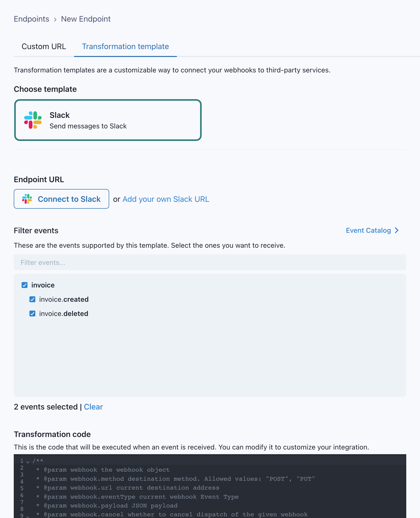Click the Event Catalog arrow icon
Screen dimensions: 420x518
click(x=397, y=230)
